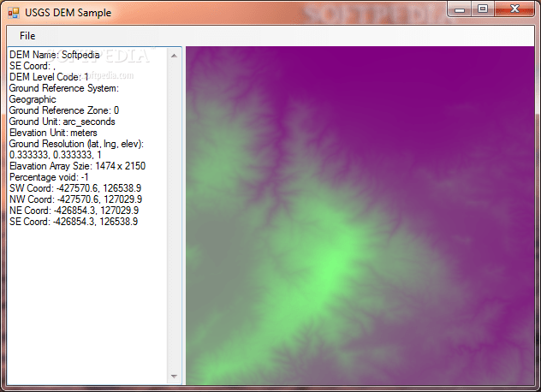Screen dimensions: 541x392
Task: Click 'Percentage void: -1' line
Action: 49,177
